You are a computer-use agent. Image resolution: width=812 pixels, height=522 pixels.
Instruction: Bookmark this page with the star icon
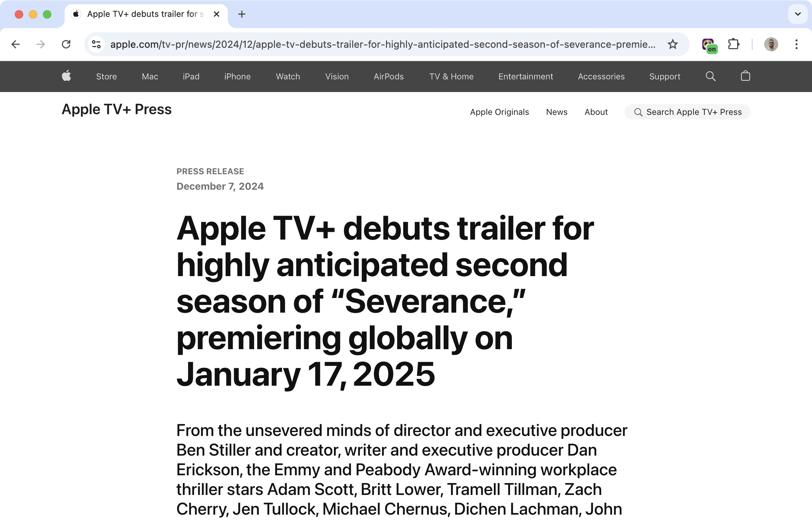pos(672,44)
